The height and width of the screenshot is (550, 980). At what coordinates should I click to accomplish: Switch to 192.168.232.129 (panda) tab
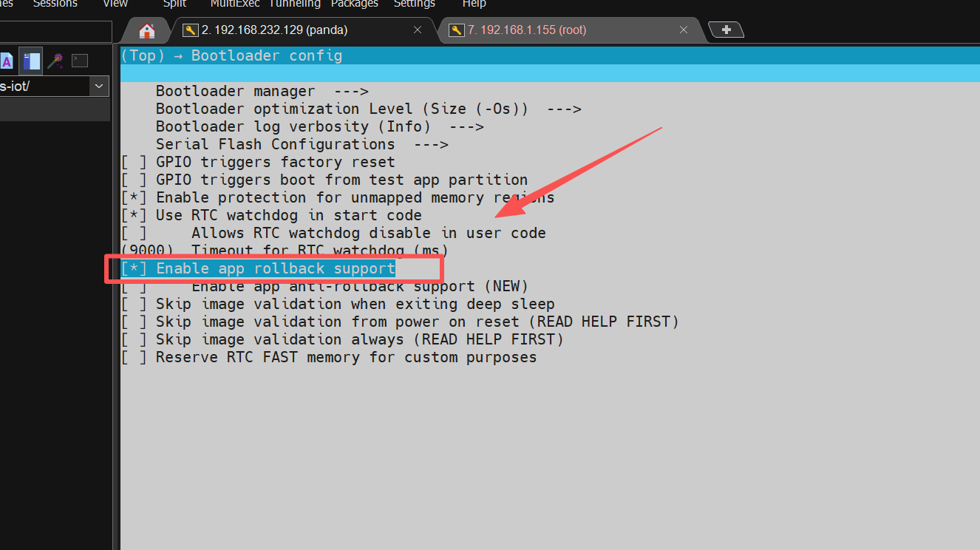coord(303,30)
